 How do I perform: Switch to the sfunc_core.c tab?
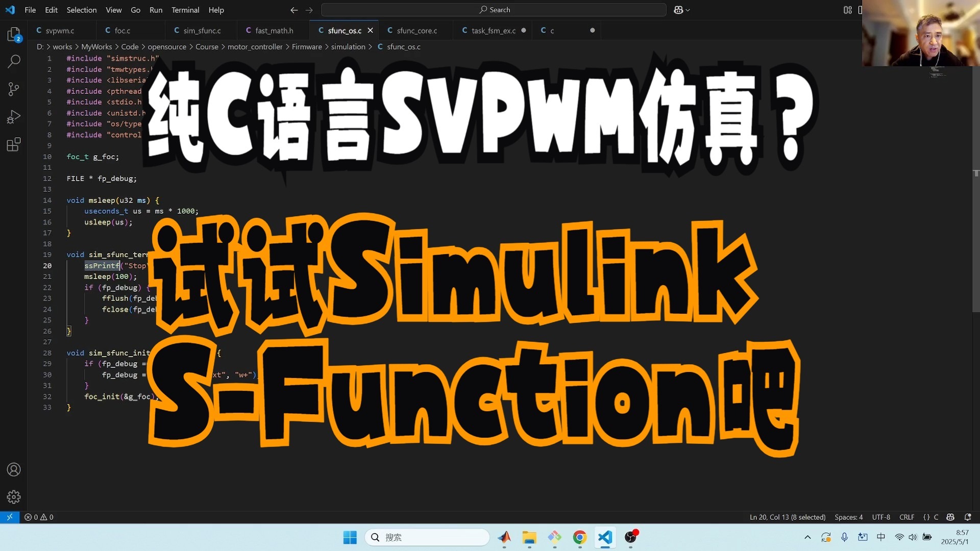click(x=416, y=31)
